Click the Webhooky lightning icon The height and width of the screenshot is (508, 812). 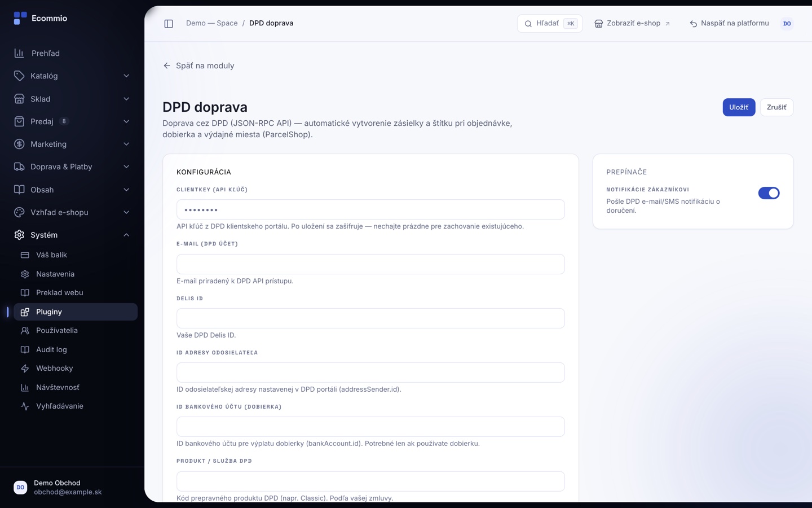coord(25,369)
